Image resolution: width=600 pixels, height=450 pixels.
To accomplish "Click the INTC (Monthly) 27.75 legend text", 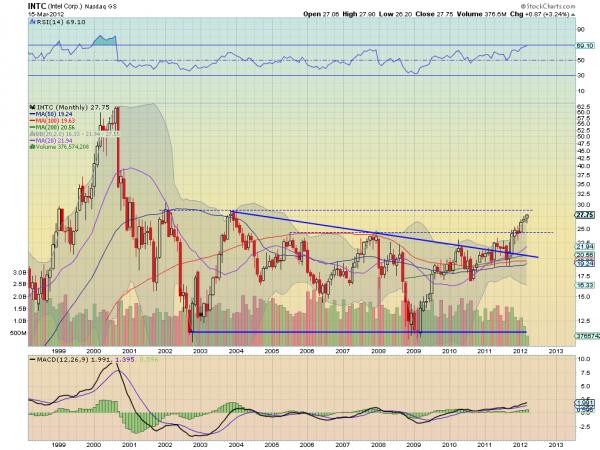I will tap(73, 108).
